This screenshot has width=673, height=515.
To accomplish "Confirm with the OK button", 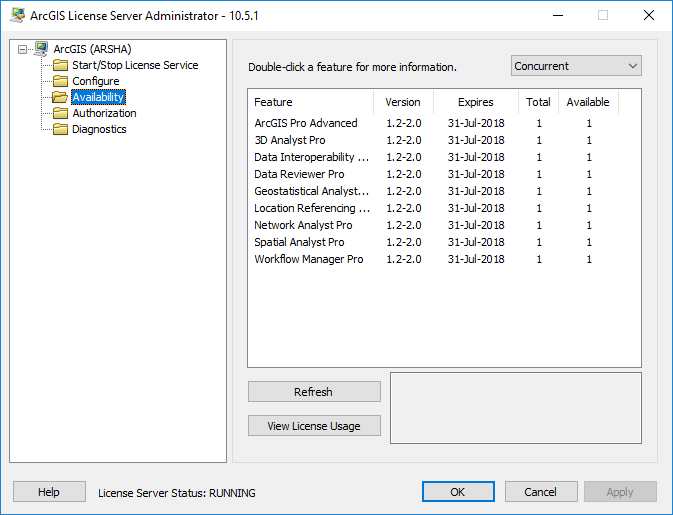I will 458,492.
